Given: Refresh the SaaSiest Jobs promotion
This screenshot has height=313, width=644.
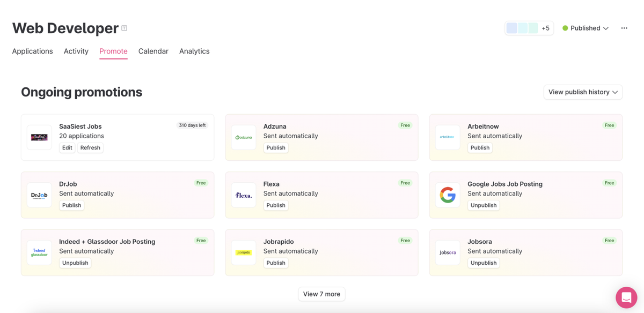Looking at the screenshot, I should pos(90,148).
